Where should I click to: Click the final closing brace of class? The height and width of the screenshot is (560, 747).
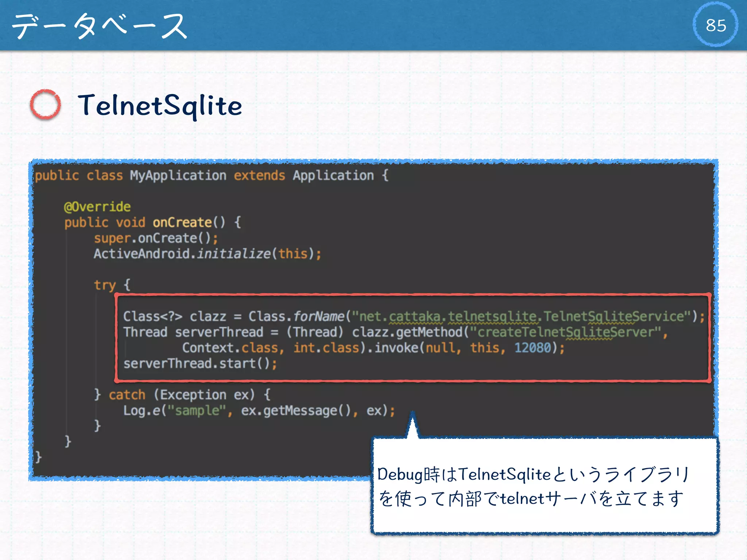coord(38,457)
